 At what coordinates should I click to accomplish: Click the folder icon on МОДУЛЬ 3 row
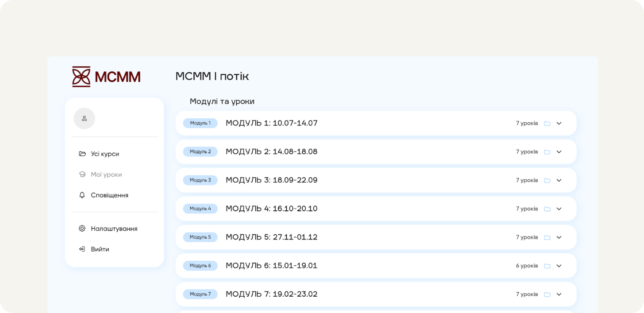[547, 180]
